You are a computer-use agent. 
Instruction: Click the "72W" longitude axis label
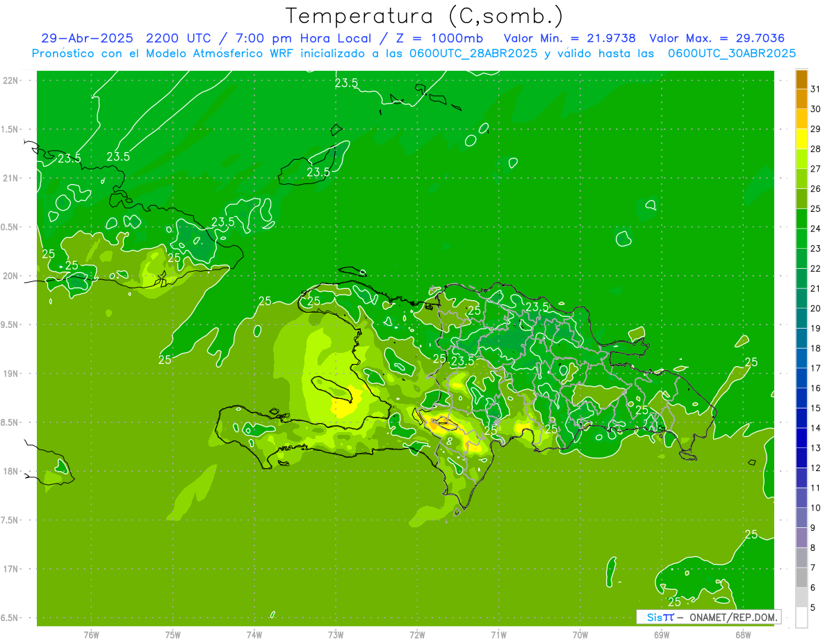417,634
